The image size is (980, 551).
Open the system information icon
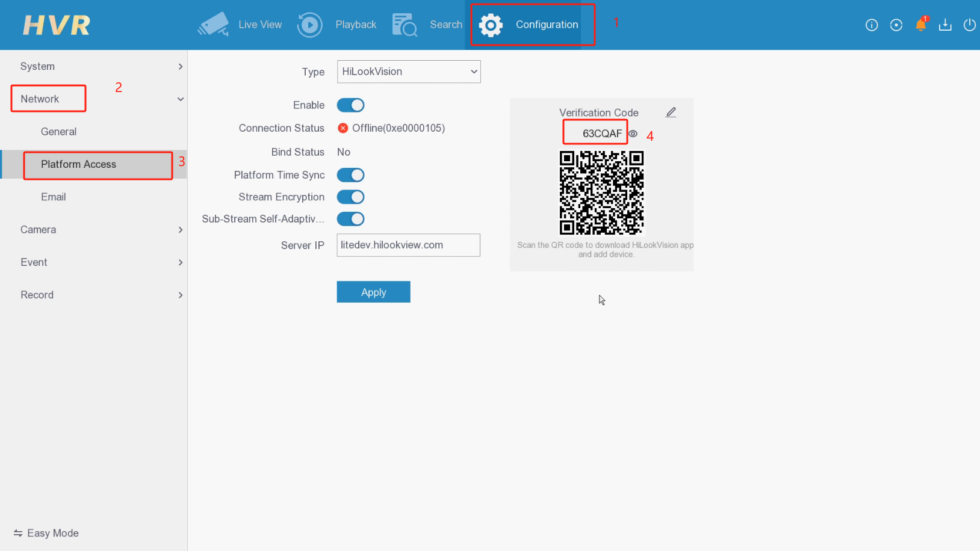[x=872, y=25]
